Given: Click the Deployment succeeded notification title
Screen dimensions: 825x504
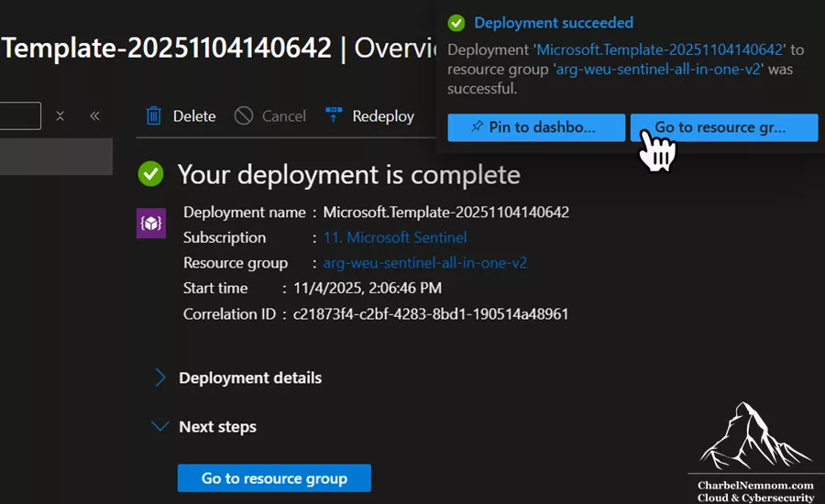Looking at the screenshot, I should [x=554, y=23].
